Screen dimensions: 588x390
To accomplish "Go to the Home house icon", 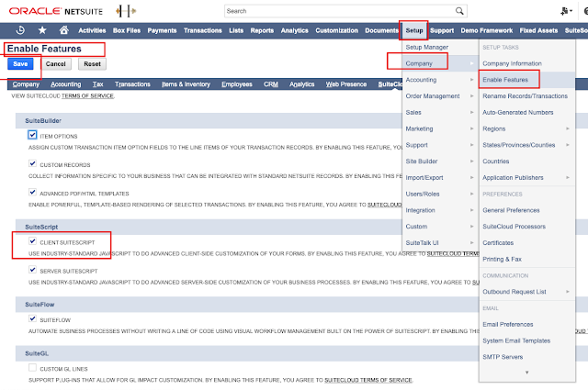I will (64, 30).
